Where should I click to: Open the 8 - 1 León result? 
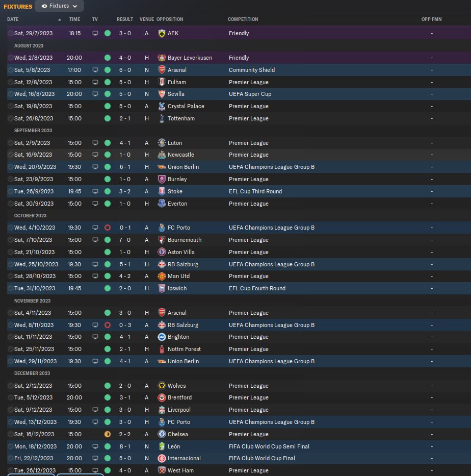[x=125, y=446]
